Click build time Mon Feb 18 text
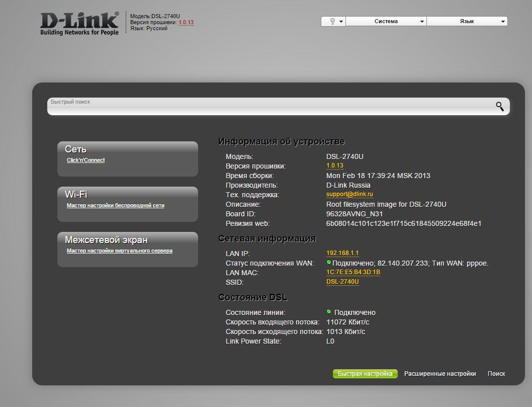The image size is (532, 407). click(x=378, y=176)
